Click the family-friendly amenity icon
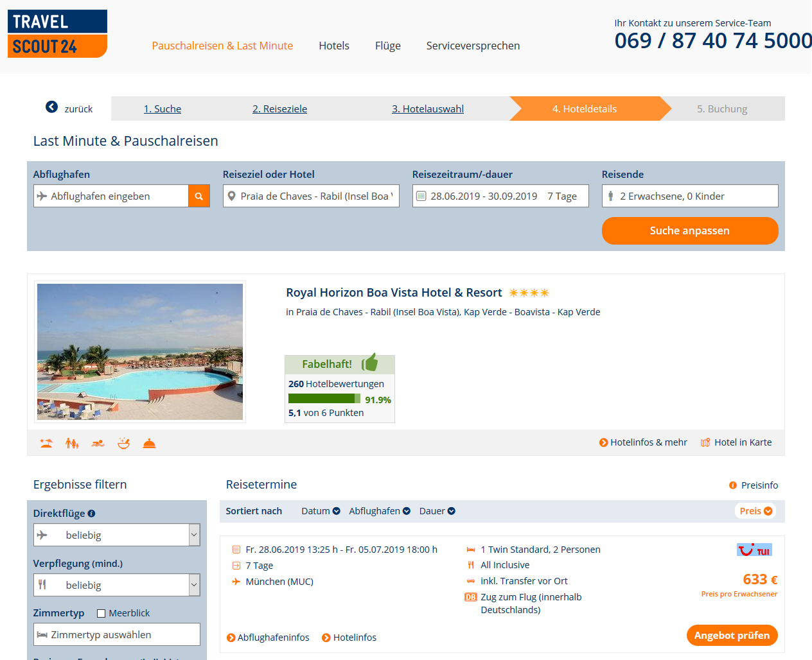The width and height of the screenshot is (812, 660). coord(72,443)
